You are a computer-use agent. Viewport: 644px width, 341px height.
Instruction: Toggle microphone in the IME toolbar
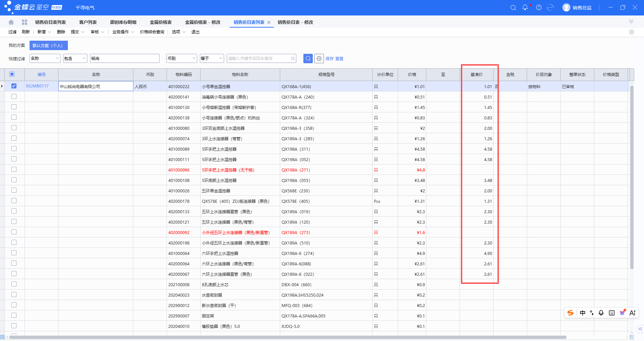[x=601, y=313]
